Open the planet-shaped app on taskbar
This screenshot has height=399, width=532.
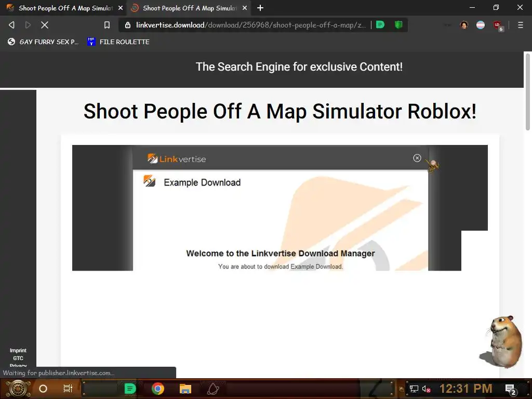[x=213, y=389]
